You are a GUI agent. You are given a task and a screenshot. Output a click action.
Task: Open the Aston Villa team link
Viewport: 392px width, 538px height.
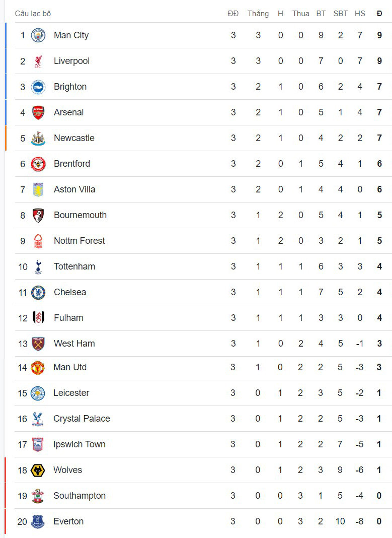tap(74, 189)
